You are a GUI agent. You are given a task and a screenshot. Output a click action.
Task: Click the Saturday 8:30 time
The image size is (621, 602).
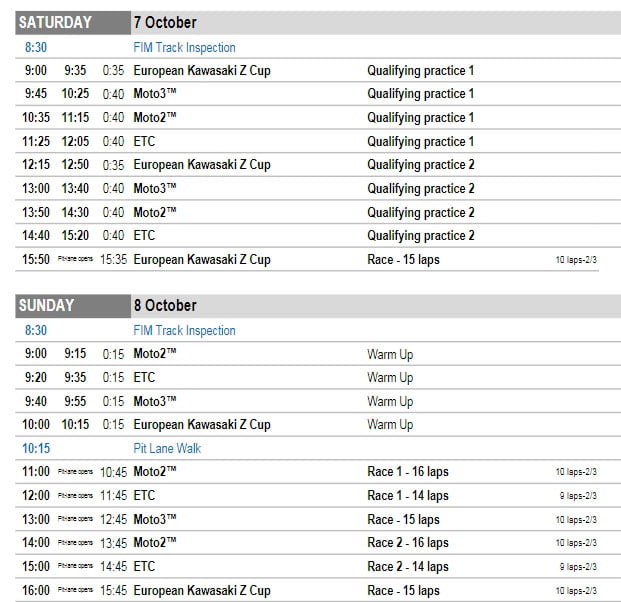(35, 48)
